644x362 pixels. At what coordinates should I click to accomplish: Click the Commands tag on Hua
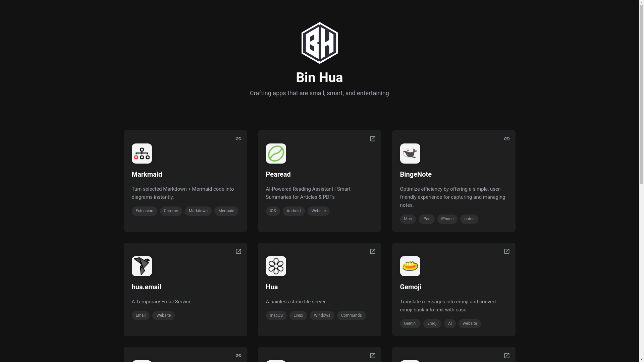coord(351,315)
